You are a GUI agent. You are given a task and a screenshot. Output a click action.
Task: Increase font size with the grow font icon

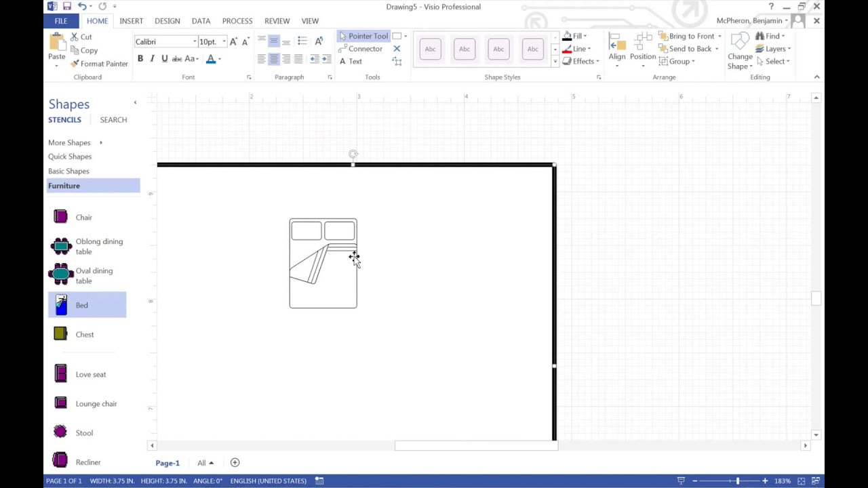[233, 41]
